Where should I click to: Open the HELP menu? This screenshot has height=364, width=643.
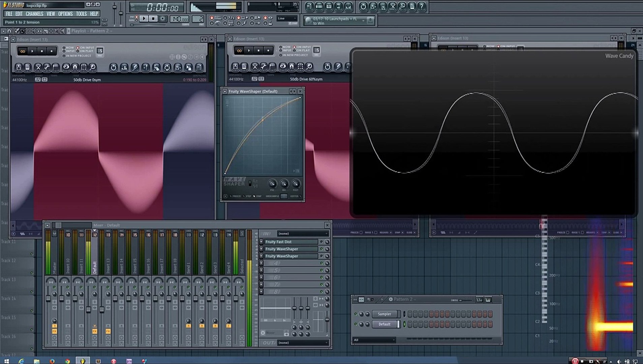(x=94, y=14)
